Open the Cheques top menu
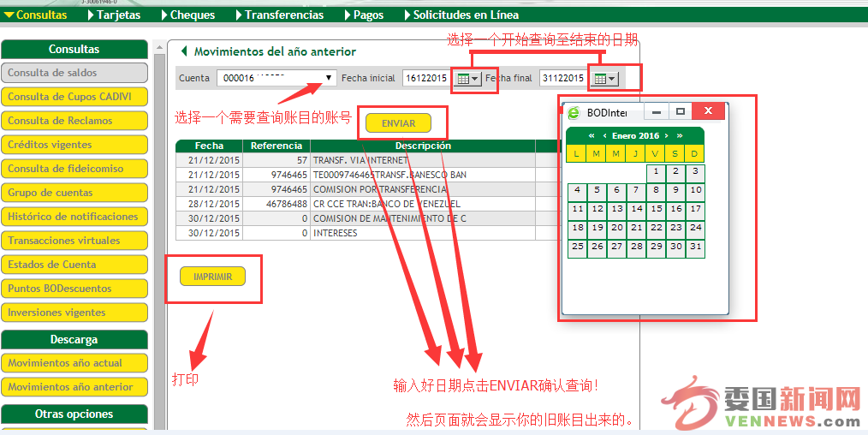 188,15
